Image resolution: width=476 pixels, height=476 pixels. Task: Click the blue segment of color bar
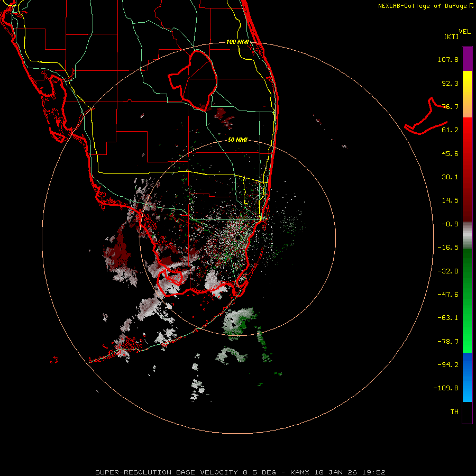point(467,377)
